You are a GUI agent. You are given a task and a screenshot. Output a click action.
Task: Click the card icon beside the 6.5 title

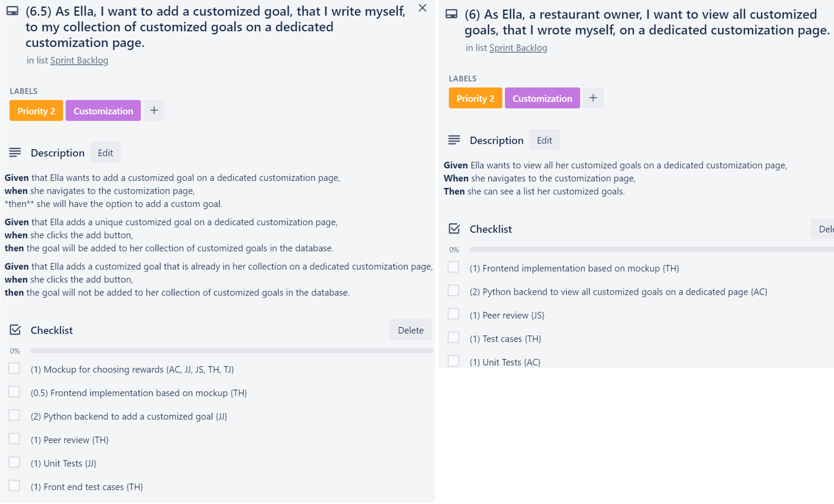click(x=12, y=11)
